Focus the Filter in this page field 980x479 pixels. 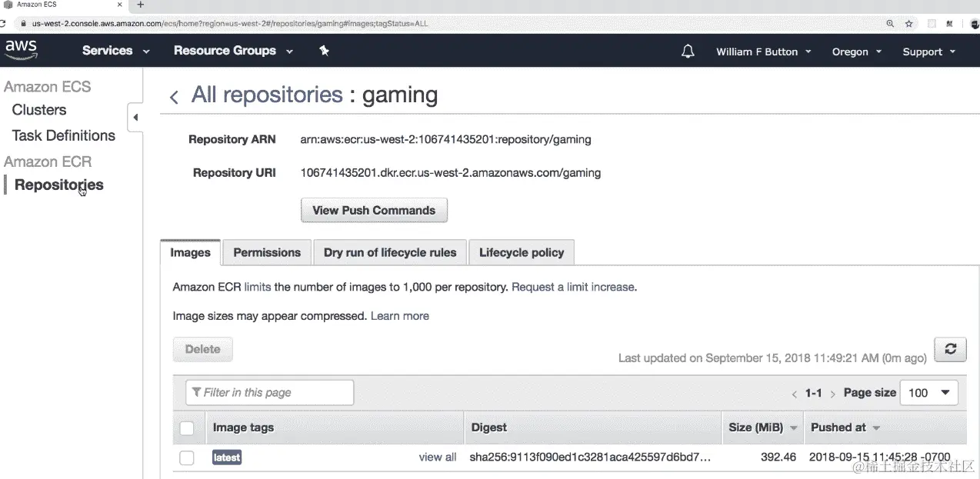(x=269, y=392)
